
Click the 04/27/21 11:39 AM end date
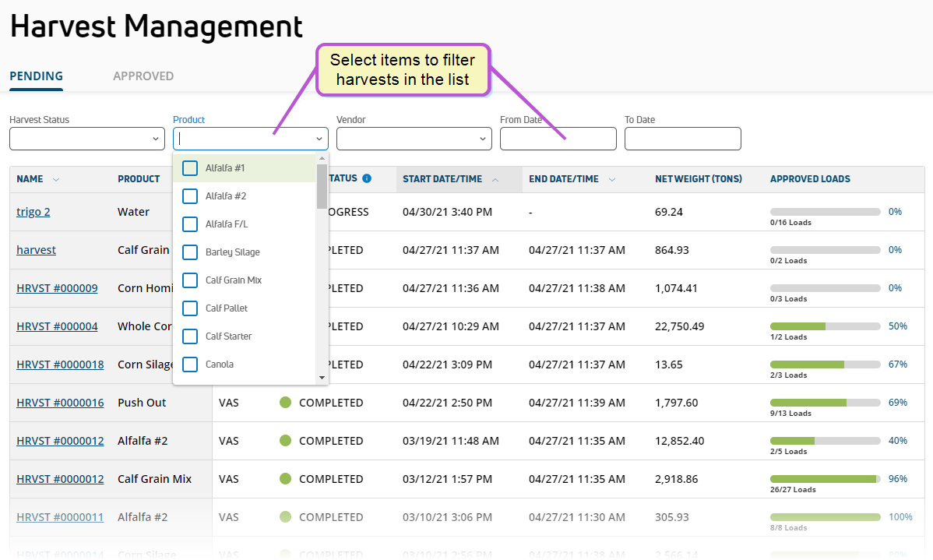click(577, 403)
